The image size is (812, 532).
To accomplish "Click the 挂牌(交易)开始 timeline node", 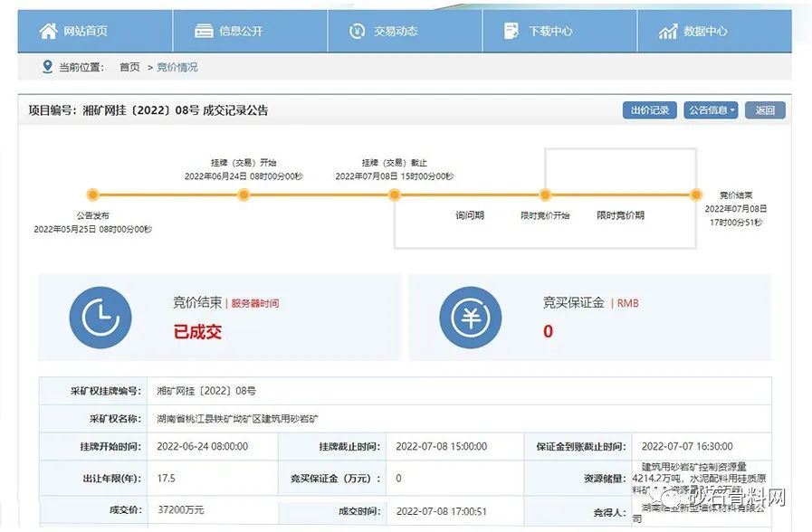I will 243,195.
